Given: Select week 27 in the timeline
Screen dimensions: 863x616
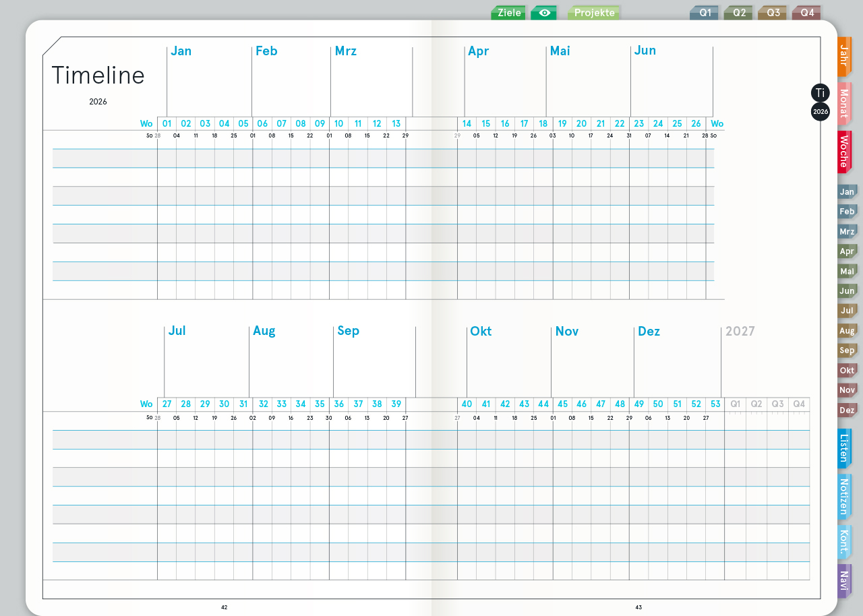Looking at the screenshot, I should 167,404.
